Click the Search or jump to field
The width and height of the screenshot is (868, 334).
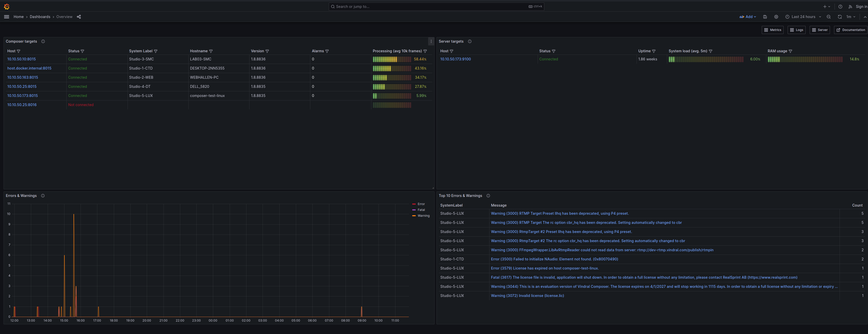(436, 6)
